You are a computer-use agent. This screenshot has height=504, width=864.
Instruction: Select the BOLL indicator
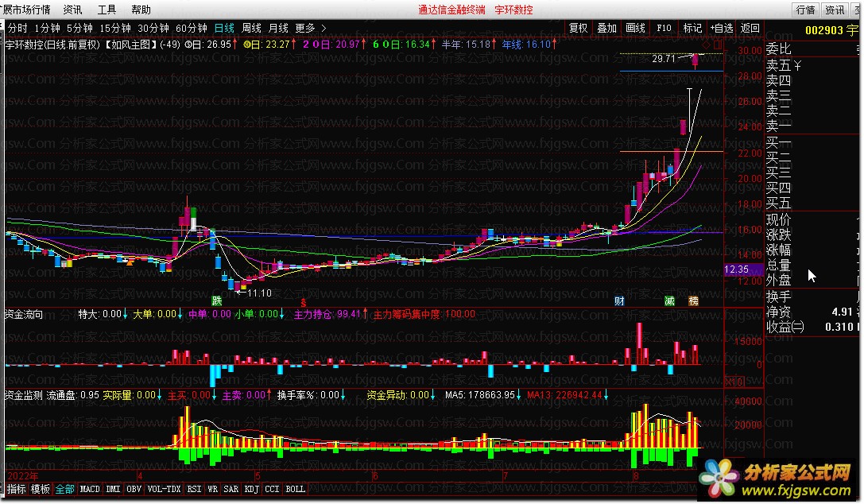point(296,489)
